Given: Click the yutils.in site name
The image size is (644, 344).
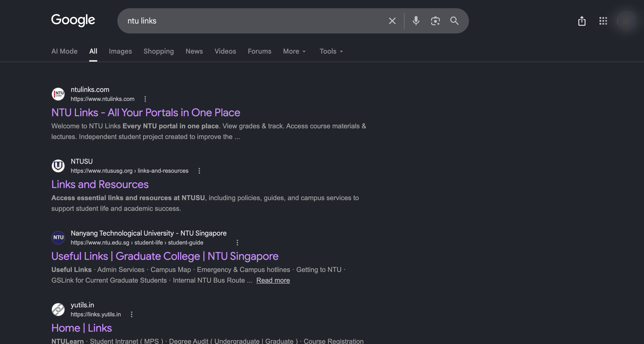Looking at the screenshot, I should 82,305.
